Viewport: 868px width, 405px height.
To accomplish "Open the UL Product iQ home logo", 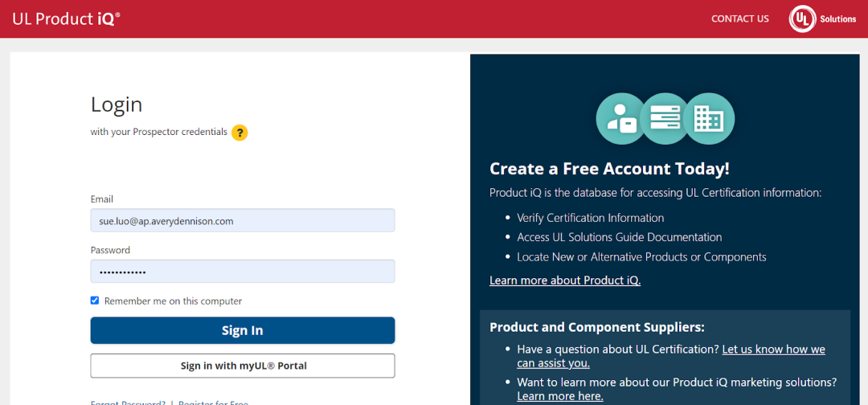I will tap(66, 18).
